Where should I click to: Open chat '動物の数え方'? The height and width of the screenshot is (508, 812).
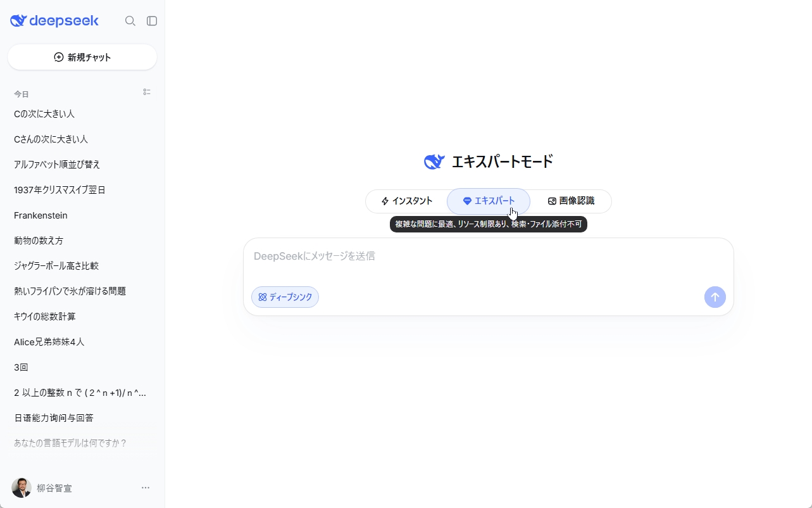point(82,241)
